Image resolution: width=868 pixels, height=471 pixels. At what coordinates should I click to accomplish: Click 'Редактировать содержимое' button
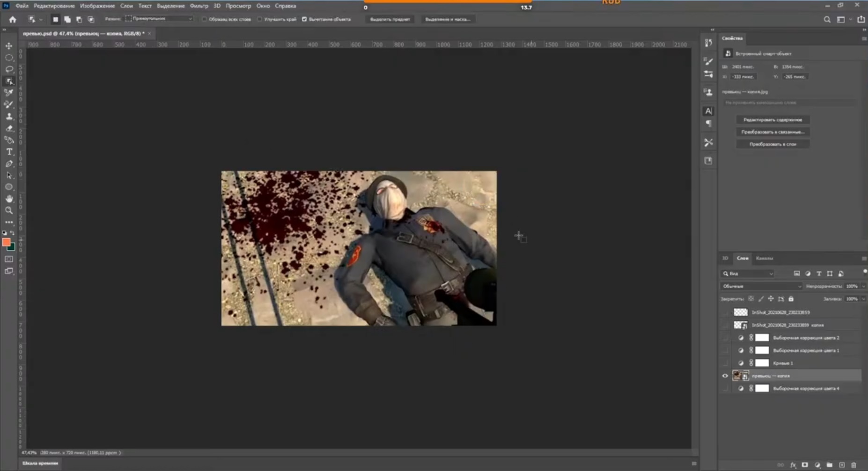click(x=772, y=120)
